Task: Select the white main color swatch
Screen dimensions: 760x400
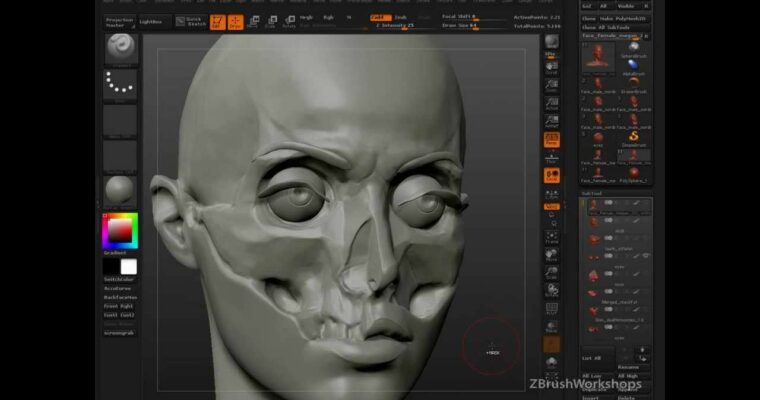Action: (x=128, y=266)
